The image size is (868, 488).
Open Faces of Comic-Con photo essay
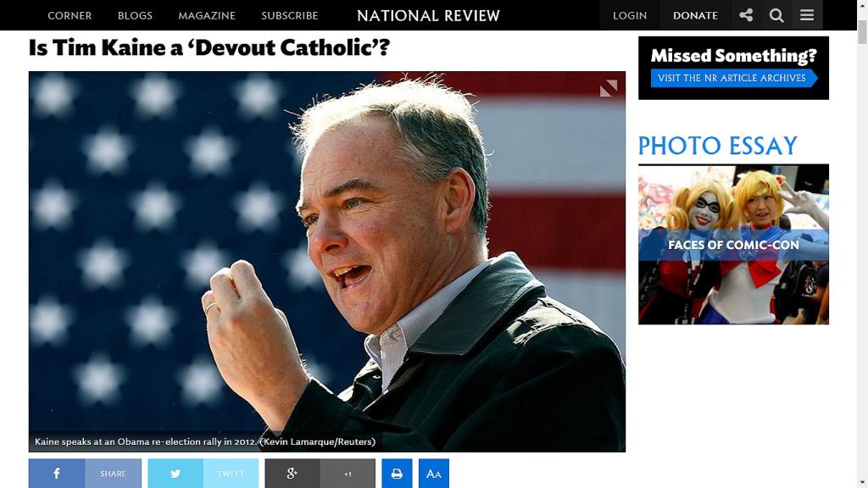(733, 244)
